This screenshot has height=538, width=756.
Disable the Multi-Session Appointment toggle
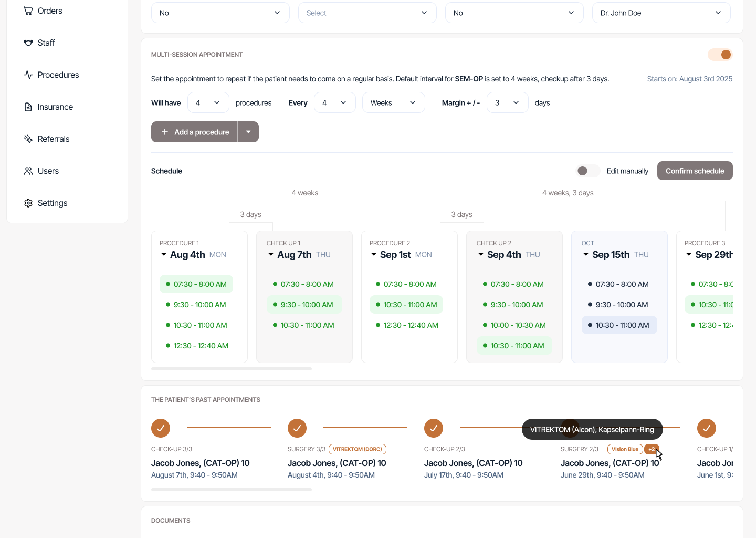click(720, 55)
